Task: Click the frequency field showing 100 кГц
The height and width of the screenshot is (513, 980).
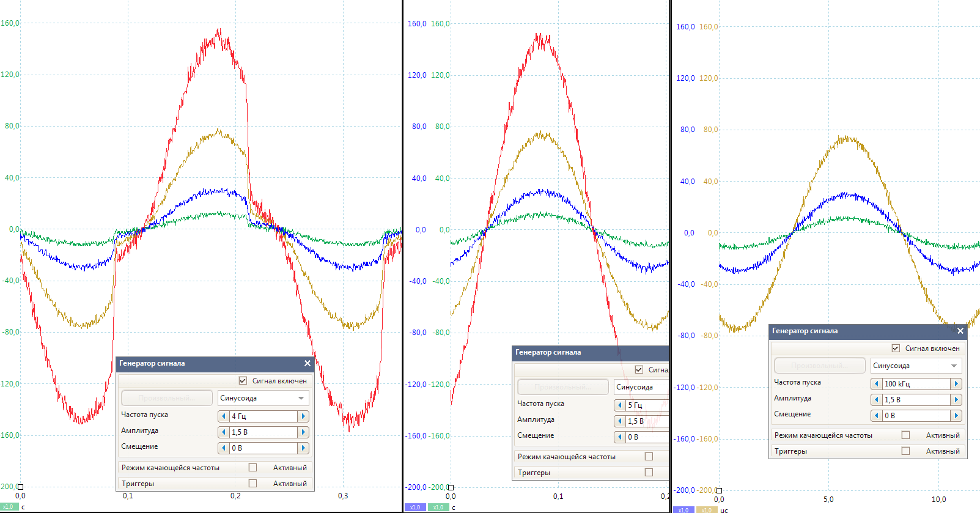Action: click(916, 384)
